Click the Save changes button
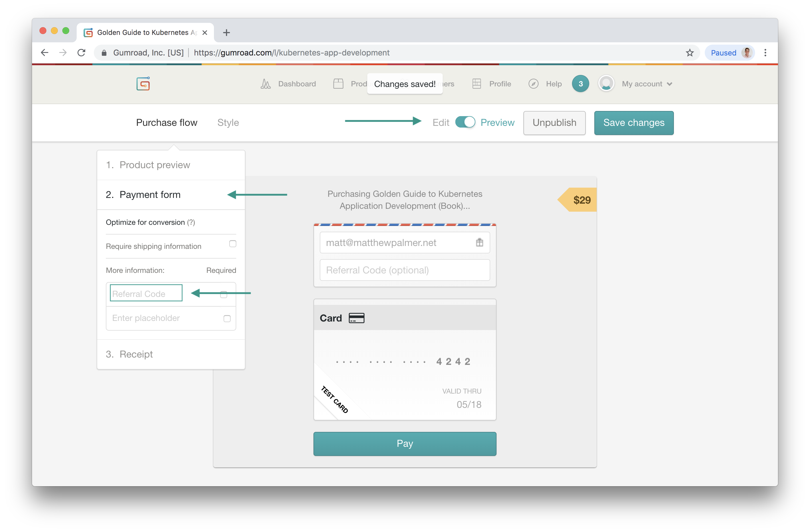This screenshot has width=810, height=532. 634,122
